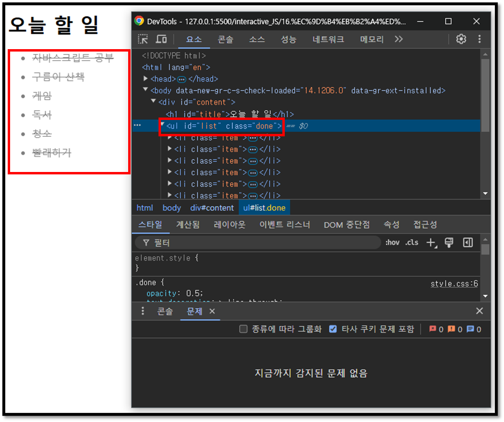Image resolution: width=504 pixels, height=422 pixels.
Task: Select the 접근성 subtab
Action: click(425, 224)
